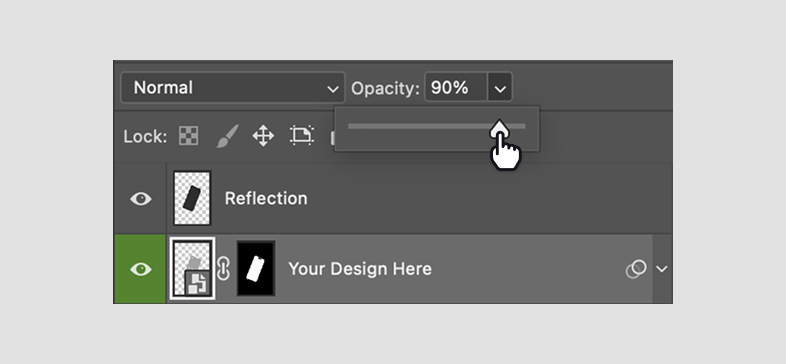Click the overlapping circles blending options icon
Viewport: 786px width, 364px height.
coord(636,269)
